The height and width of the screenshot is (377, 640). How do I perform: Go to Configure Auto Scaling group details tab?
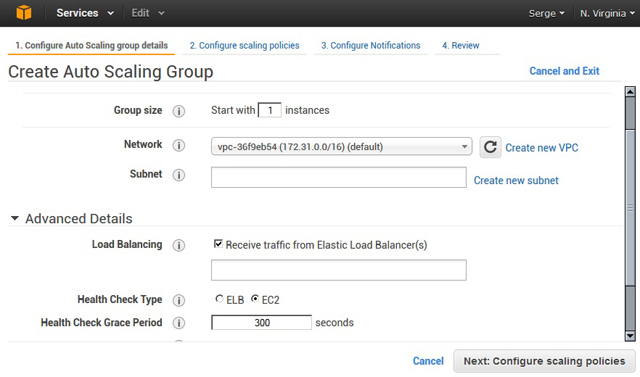(x=91, y=45)
